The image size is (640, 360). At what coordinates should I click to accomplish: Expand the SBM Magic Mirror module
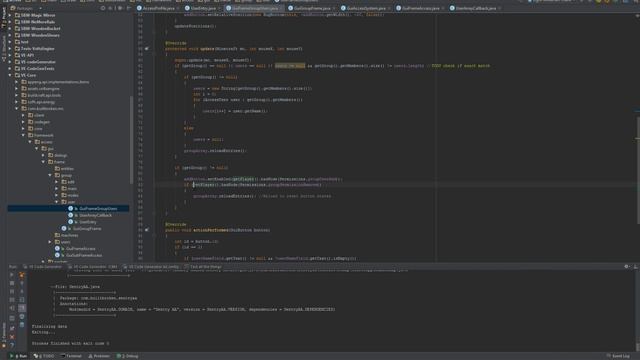pyautogui.click(x=10, y=15)
